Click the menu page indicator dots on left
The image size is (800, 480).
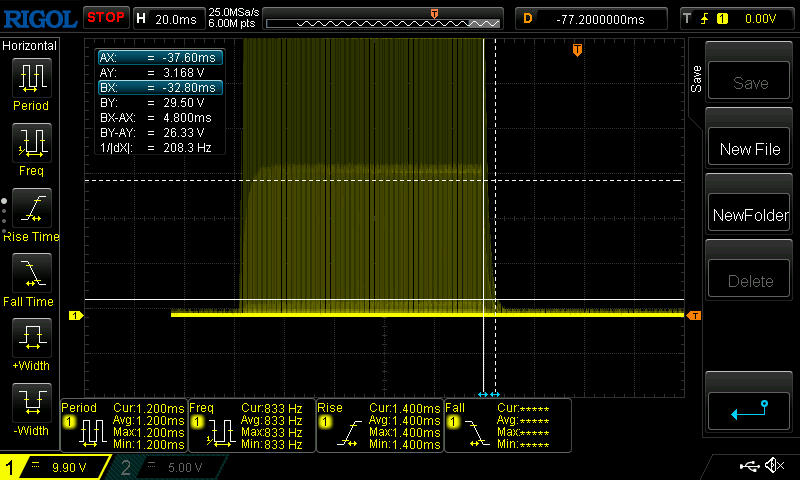click(x=4, y=216)
